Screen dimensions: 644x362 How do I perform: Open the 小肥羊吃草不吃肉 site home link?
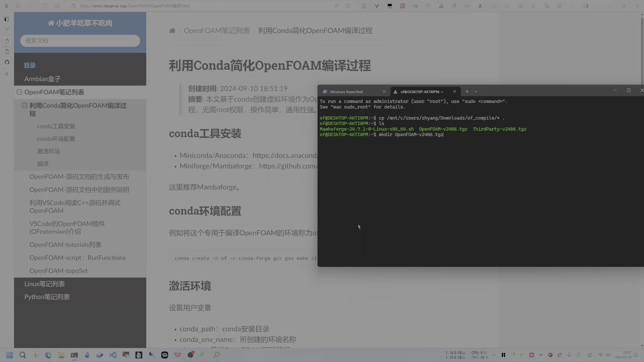point(80,23)
